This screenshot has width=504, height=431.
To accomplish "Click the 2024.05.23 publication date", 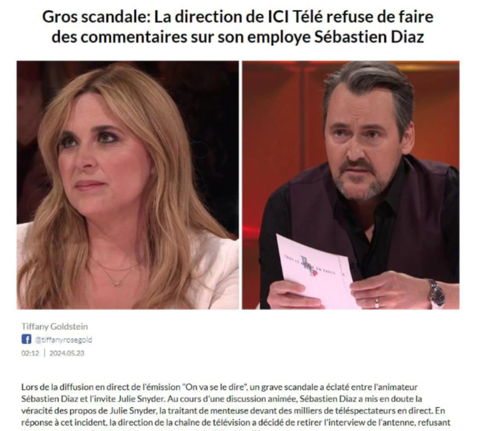I will click(67, 353).
